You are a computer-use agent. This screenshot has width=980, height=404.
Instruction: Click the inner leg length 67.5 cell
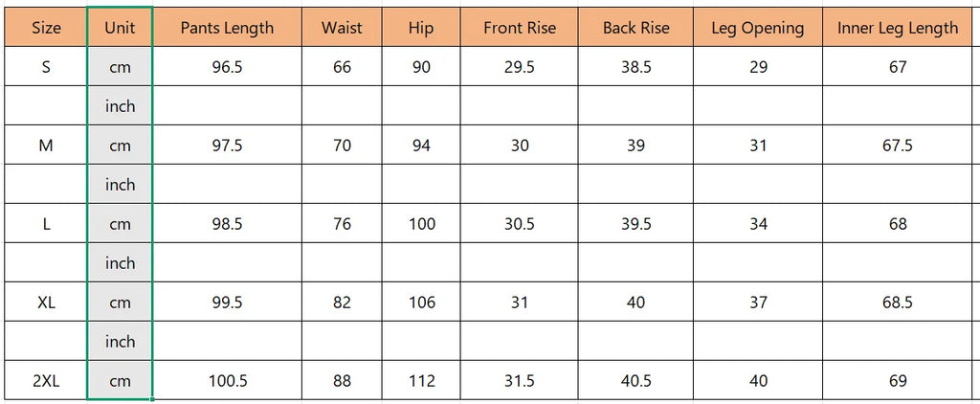[897, 146]
